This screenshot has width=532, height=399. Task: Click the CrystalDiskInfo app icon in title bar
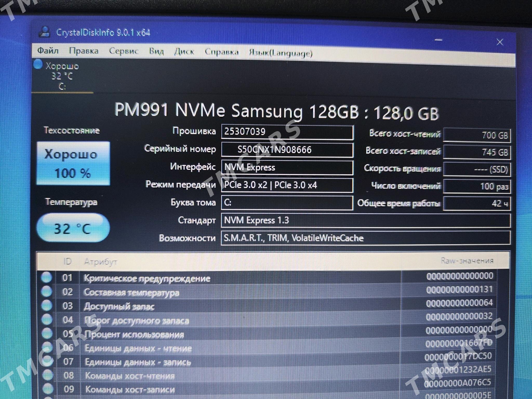coord(45,32)
